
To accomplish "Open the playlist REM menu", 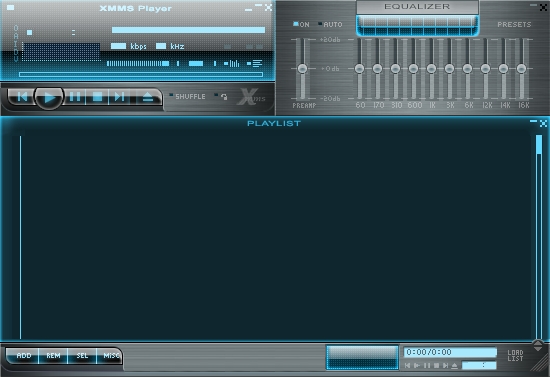I will pos(53,356).
